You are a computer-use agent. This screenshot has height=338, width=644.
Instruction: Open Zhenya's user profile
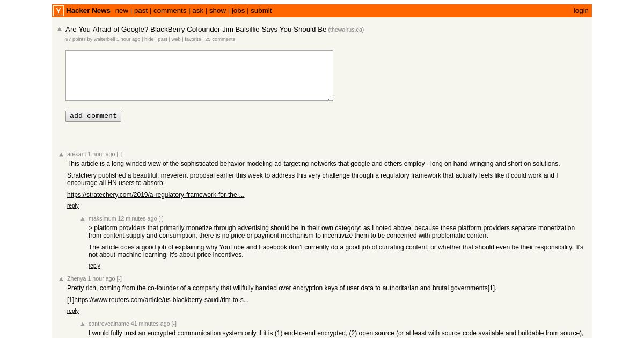[77, 278]
